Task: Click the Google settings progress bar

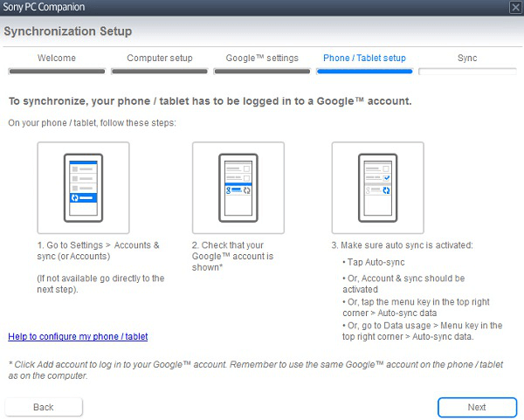Action: [262, 72]
